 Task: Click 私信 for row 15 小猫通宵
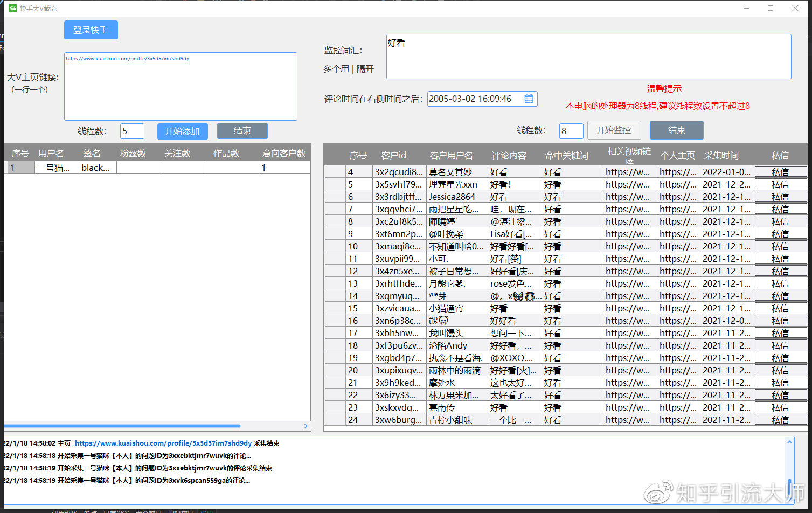pos(780,308)
